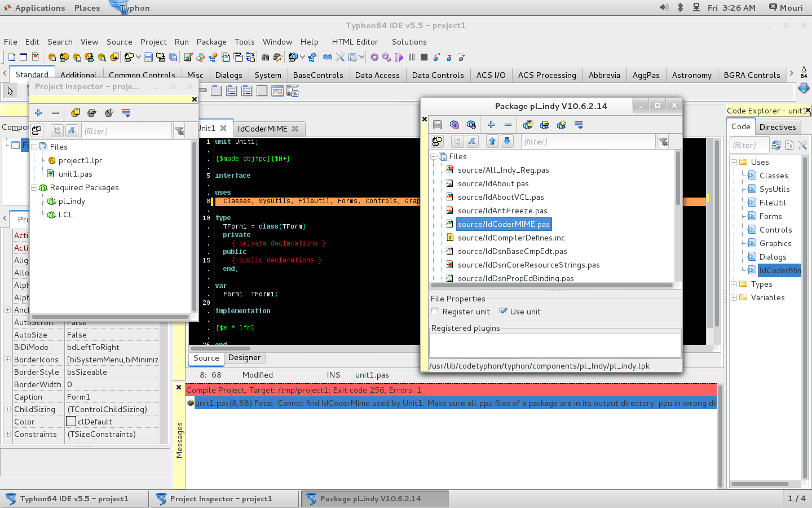Enable the Register unit checkbox
The height and width of the screenshot is (508, 812).
point(435,311)
